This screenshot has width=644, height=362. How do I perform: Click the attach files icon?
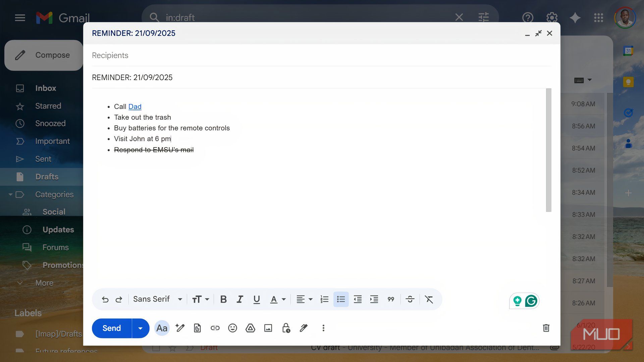[197, 328]
